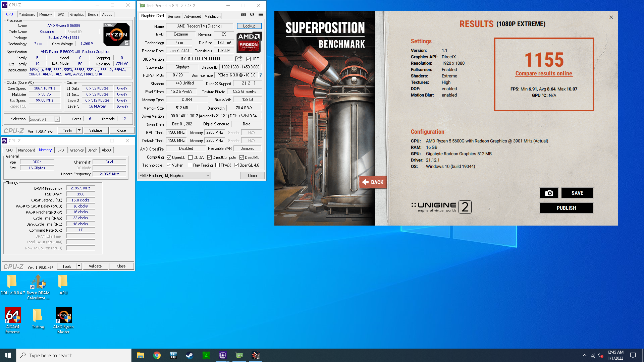Click the GPU-Z refresh icon
The width and height of the screenshot is (644, 362).
click(x=252, y=14)
